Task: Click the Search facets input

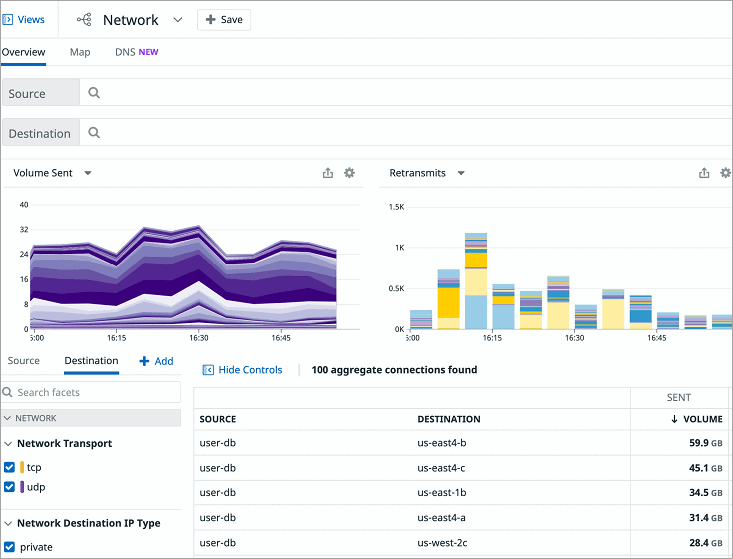Action: click(91, 392)
